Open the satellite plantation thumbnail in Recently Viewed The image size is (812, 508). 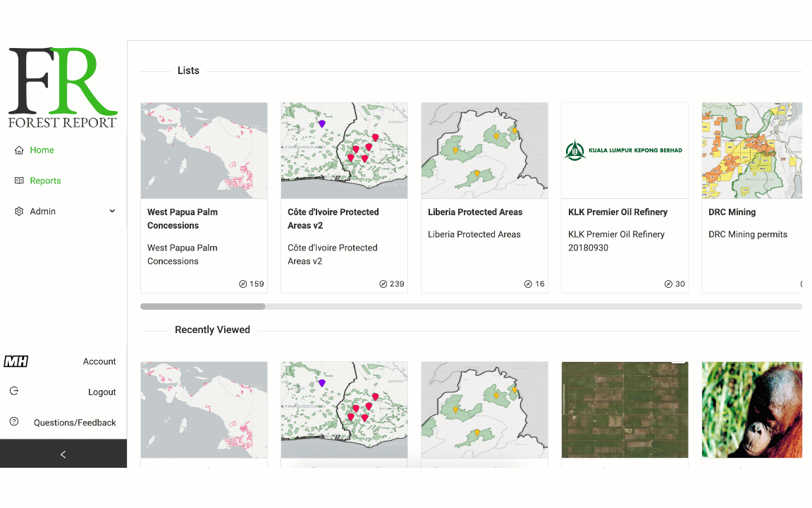[625, 409]
